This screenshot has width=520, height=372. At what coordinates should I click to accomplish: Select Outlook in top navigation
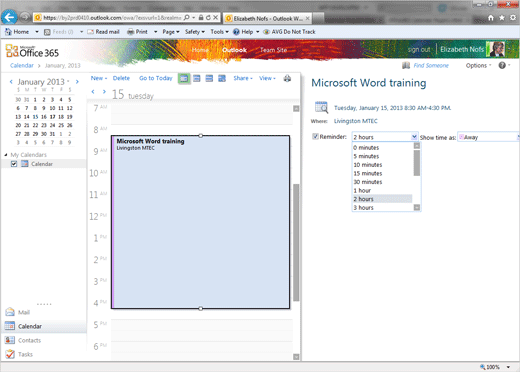point(234,50)
